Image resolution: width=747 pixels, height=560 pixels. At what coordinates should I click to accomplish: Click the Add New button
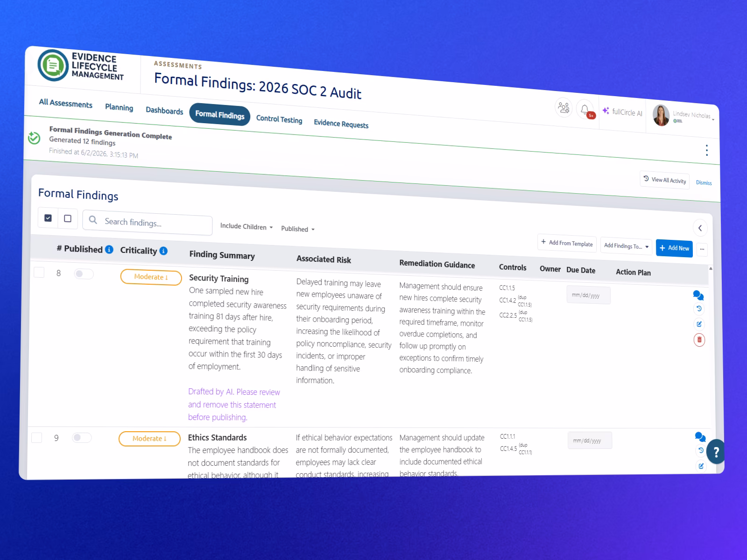click(x=674, y=248)
